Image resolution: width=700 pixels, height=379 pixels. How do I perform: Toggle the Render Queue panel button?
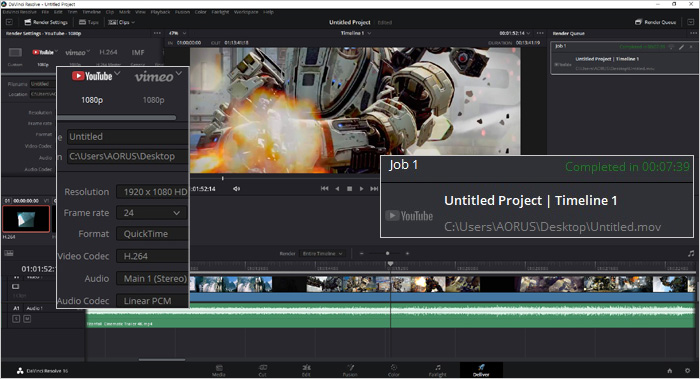coord(655,22)
